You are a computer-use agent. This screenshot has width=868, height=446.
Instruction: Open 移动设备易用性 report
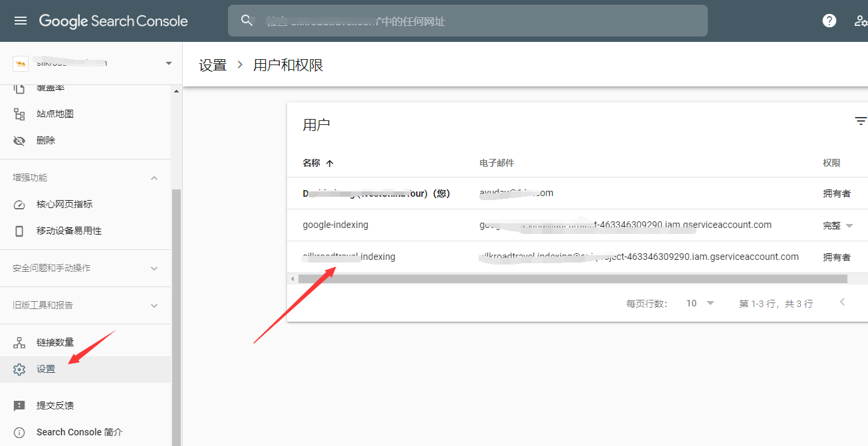tap(69, 231)
